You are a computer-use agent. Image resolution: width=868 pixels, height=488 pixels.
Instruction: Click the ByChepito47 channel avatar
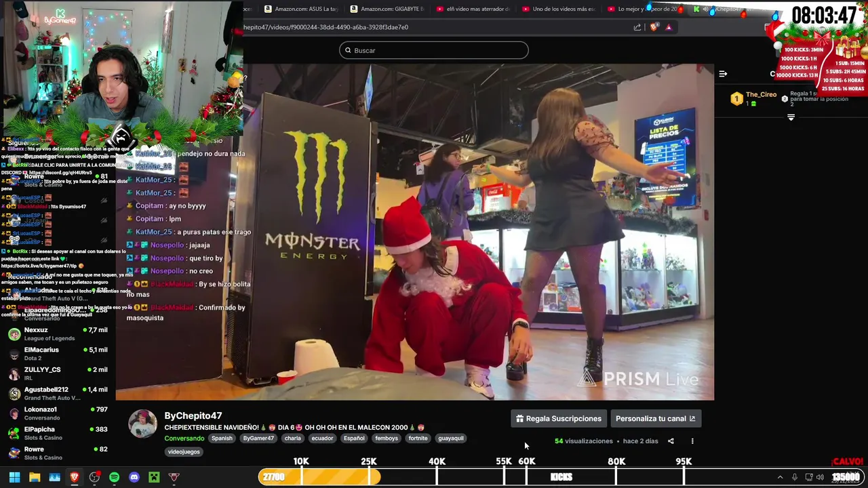click(x=143, y=424)
